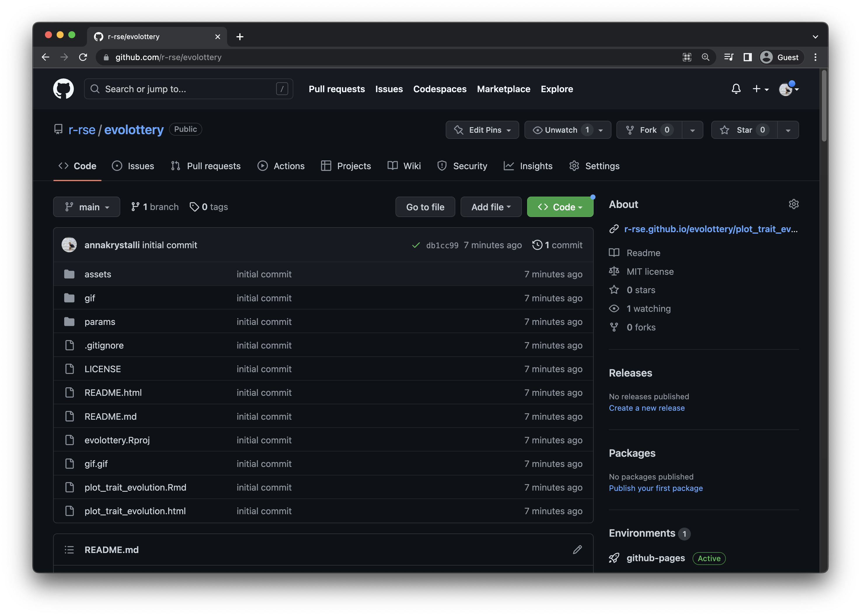Expand the Fork options dropdown arrow

coord(693,130)
